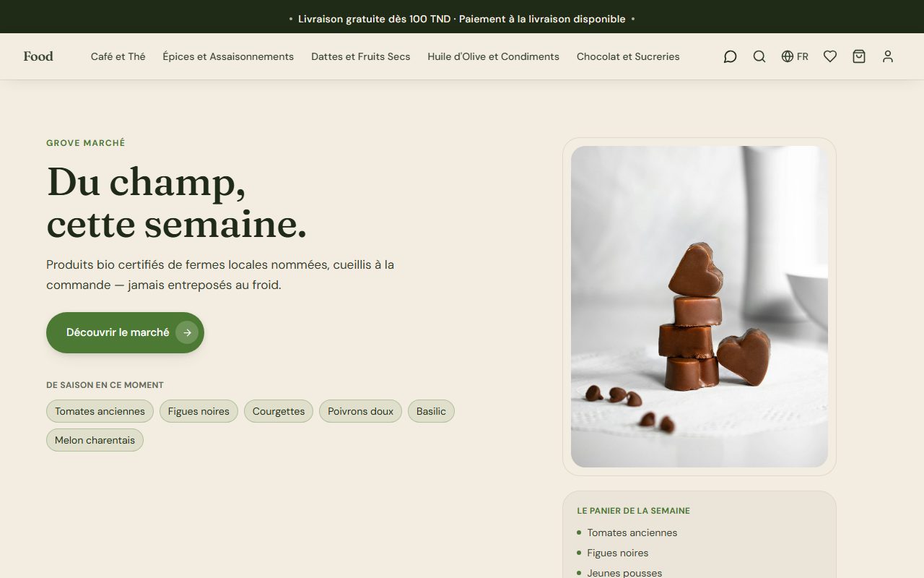Open the chat bubble icon
924x578 pixels.
[x=731, y=56]
